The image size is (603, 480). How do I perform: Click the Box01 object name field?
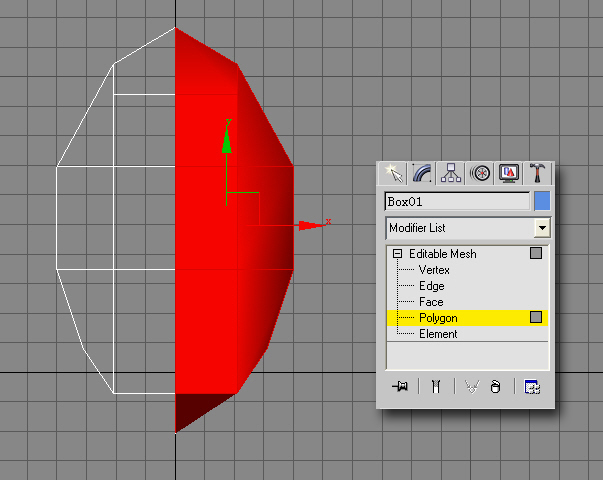(457, 202)
